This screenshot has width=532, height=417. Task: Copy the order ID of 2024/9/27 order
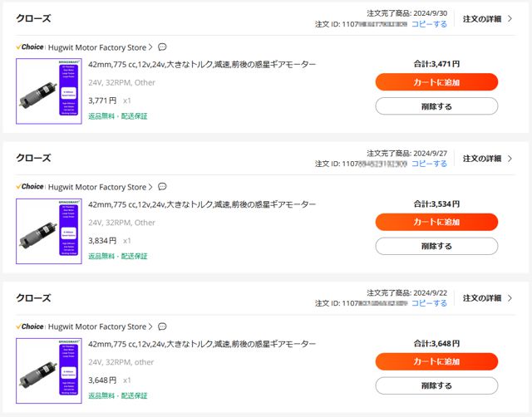(x=429, y=164)
